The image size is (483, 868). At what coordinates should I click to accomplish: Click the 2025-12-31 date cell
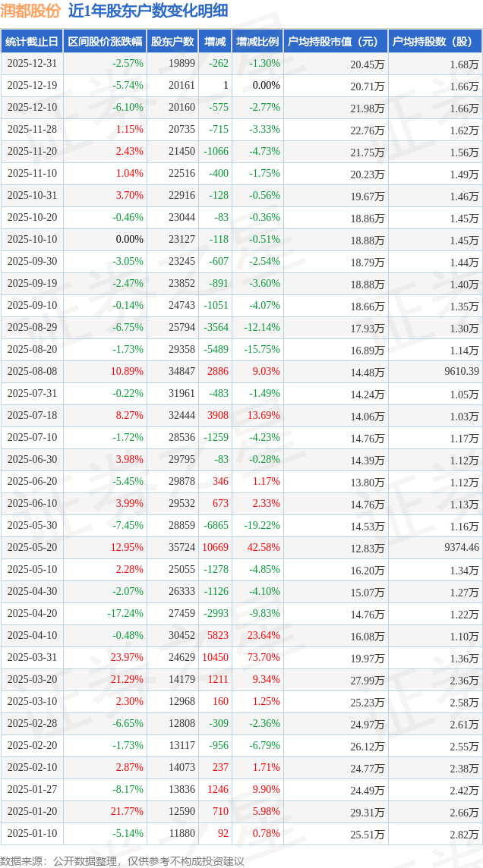pos(32,64)
